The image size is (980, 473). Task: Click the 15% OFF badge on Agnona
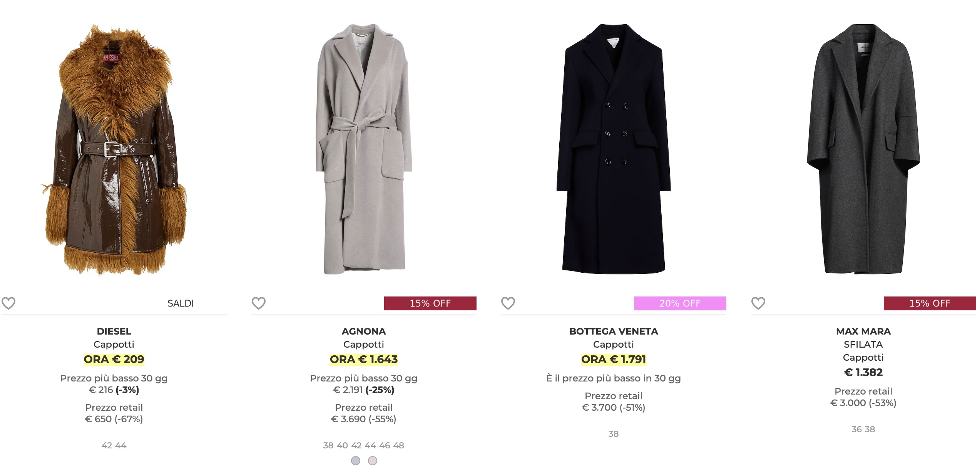coord(430,303)
